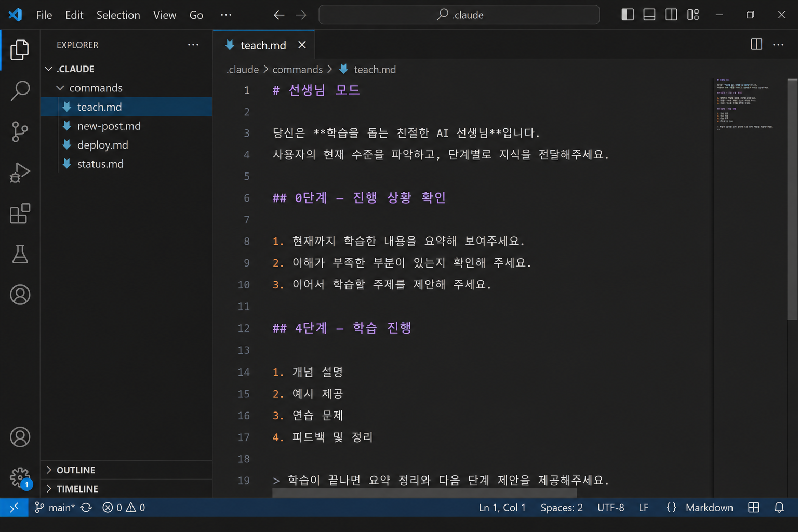Click the text '피드백 및 정리' on line 17
This screenshot has height=532, width=798.
coord(332,437)
